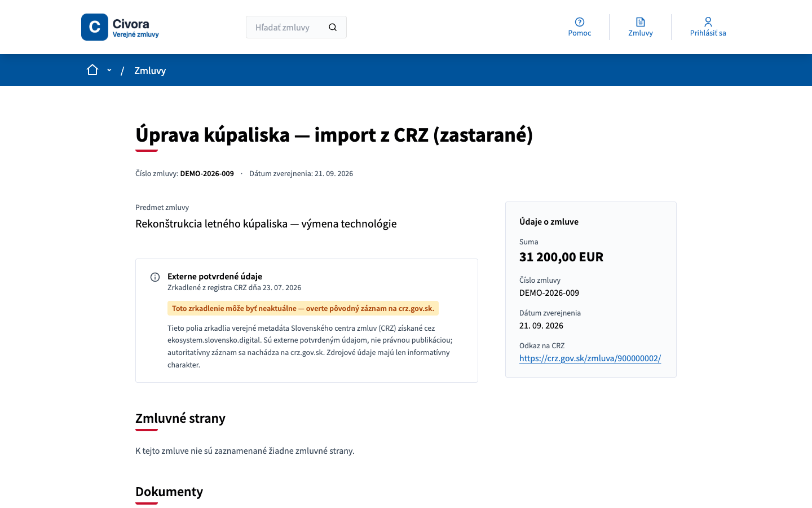
Task: Click the Prihlásiť sa user icon
Action: pyautogui.click(x=708, y=22)
